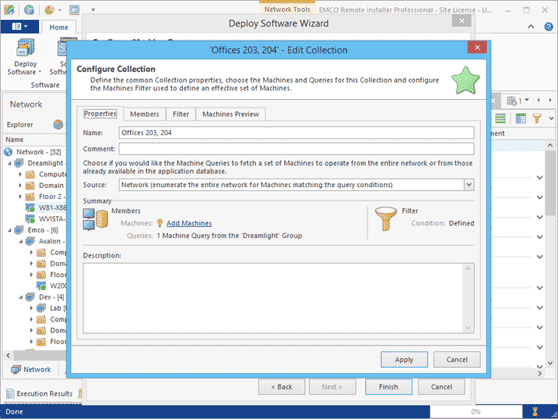
Task: Click the W200 machine icon under Avalon
Action: 41,286
